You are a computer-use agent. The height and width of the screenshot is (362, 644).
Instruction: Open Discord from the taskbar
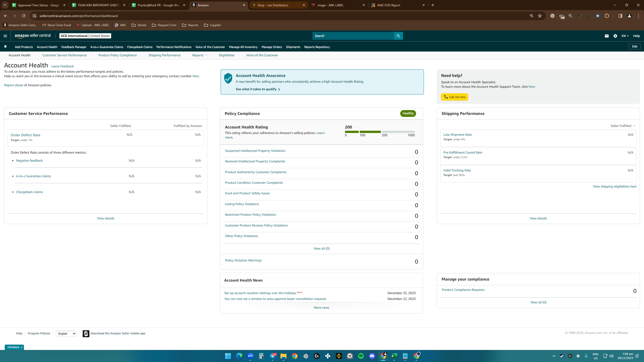point(372,356)
